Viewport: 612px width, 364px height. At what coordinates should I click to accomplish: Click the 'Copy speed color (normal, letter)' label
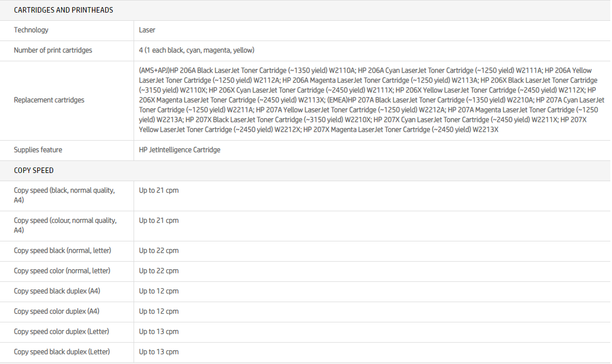coord(62,271)
